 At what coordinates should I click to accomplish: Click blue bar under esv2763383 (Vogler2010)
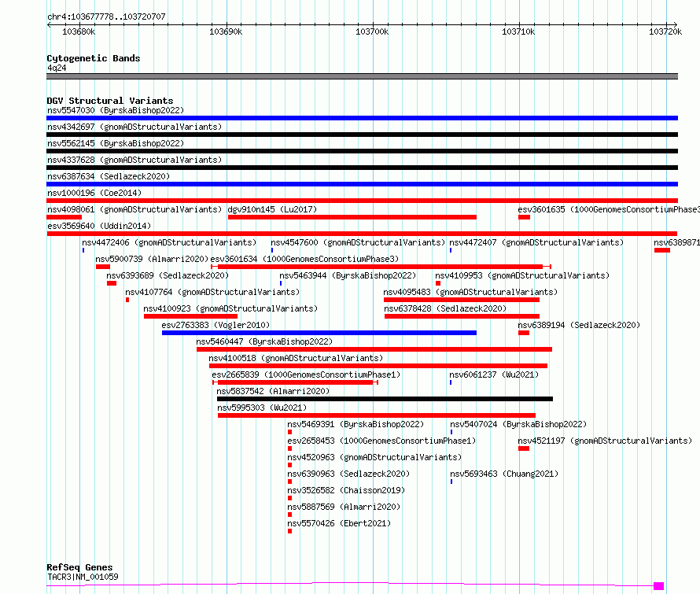(319, 333)
